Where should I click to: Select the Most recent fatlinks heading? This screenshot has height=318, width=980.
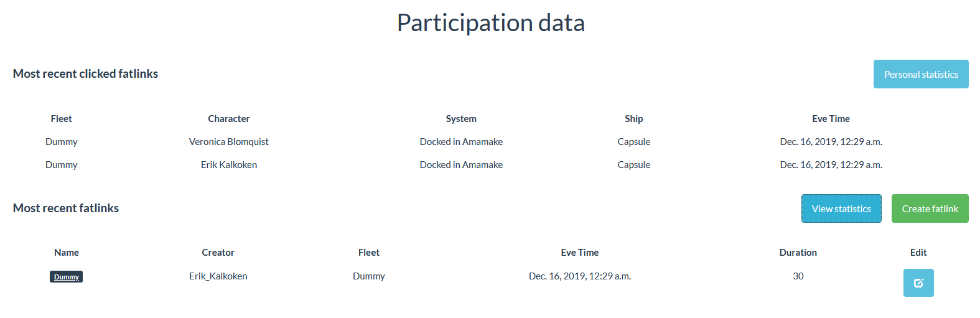(66, 208)
